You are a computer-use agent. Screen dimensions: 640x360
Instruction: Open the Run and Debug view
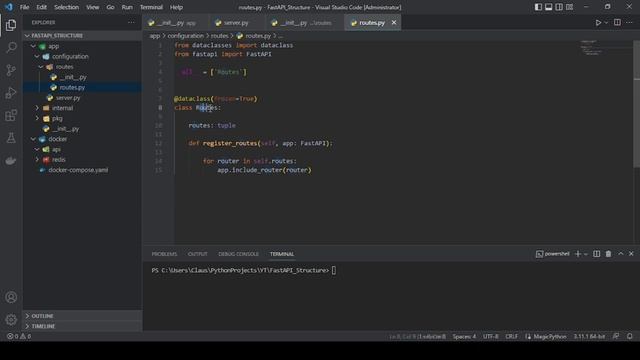click(11, 93)
